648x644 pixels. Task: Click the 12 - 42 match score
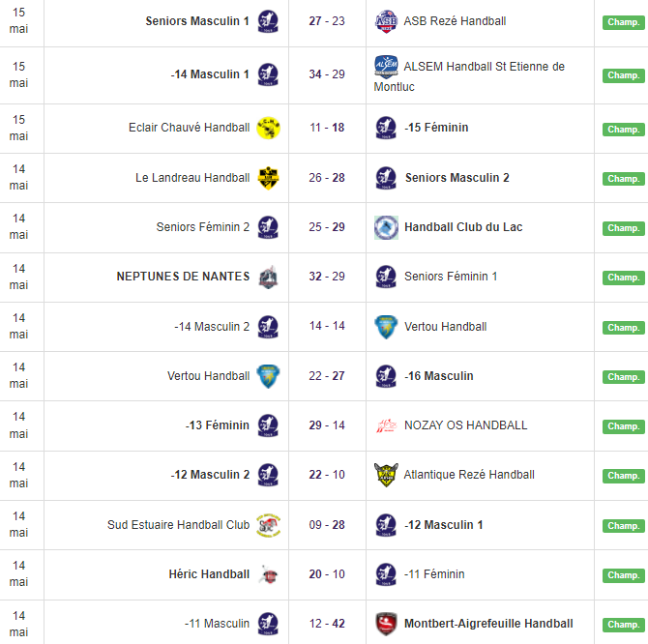pos(327,624)
